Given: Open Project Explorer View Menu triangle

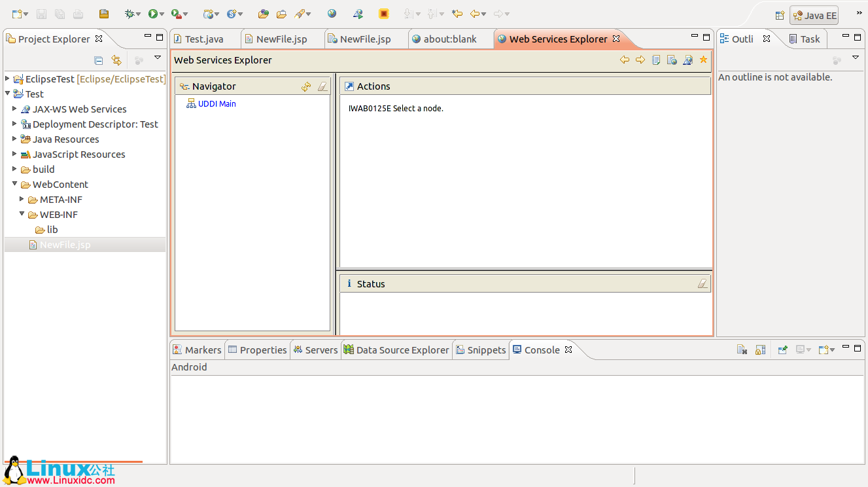Looking at the screenshot, I should (158, 58).
